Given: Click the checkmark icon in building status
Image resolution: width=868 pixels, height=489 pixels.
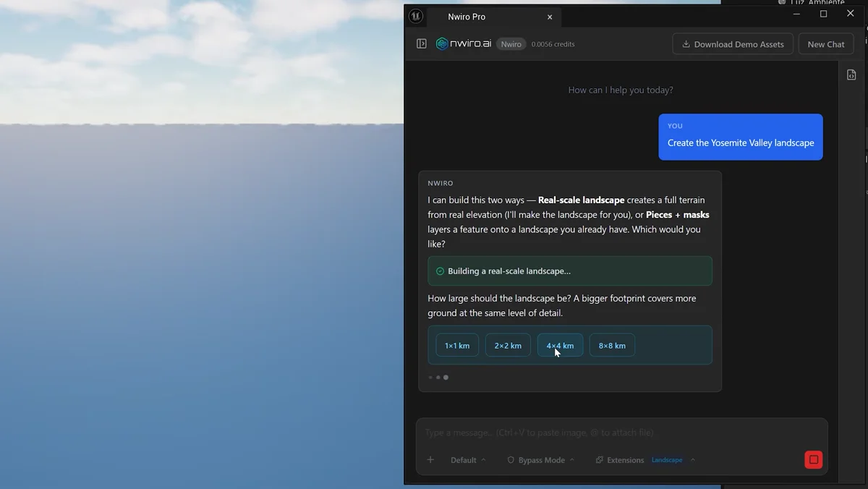Looking at the screenshot, I should [440, 271].
